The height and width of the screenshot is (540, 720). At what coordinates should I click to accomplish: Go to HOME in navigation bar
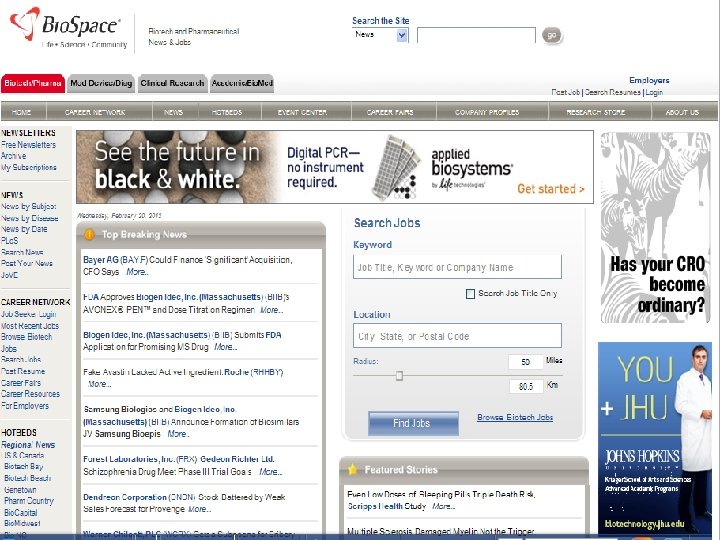[x=22, y=112]
